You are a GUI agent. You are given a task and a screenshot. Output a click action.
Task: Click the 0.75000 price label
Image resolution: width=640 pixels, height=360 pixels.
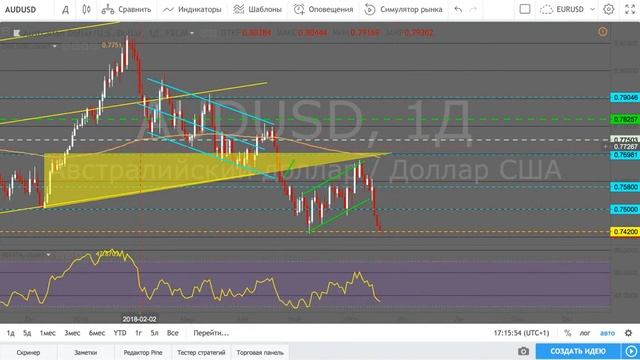625,209
